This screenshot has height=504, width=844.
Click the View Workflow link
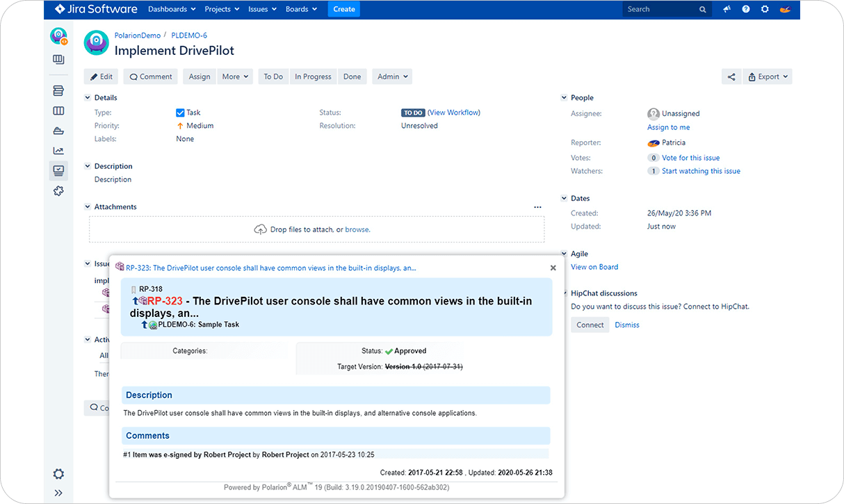click(x=455, y=113)
